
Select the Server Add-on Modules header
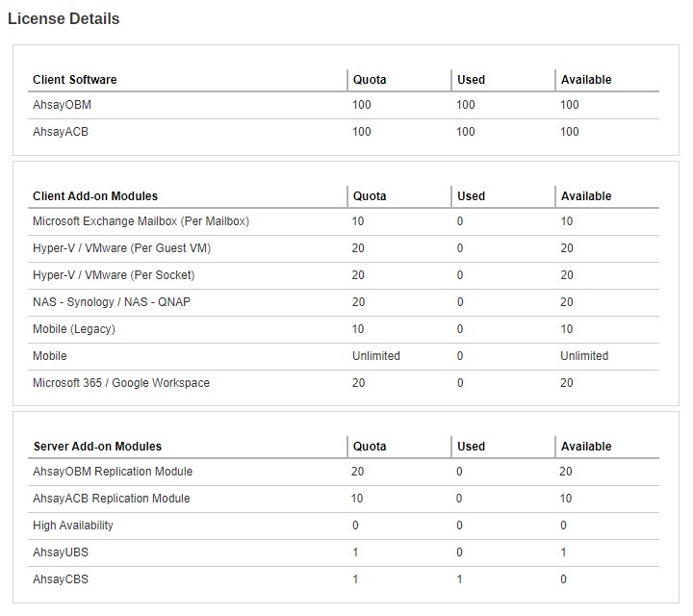[x=97, y=447]
